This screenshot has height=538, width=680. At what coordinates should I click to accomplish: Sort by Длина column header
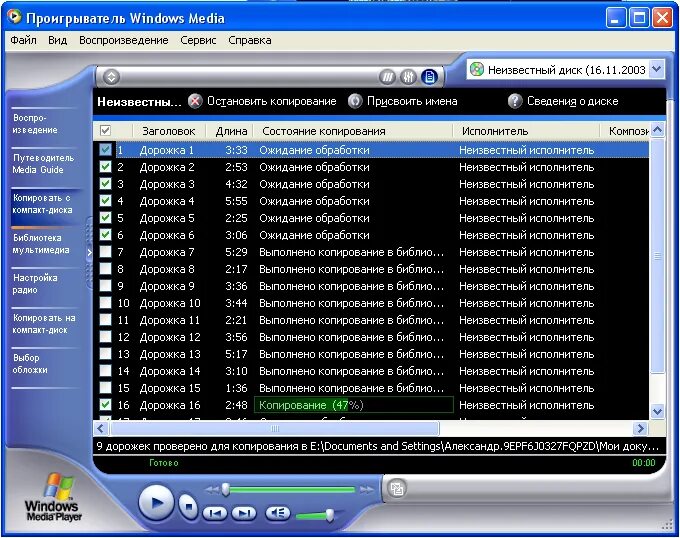pos(231,131)
